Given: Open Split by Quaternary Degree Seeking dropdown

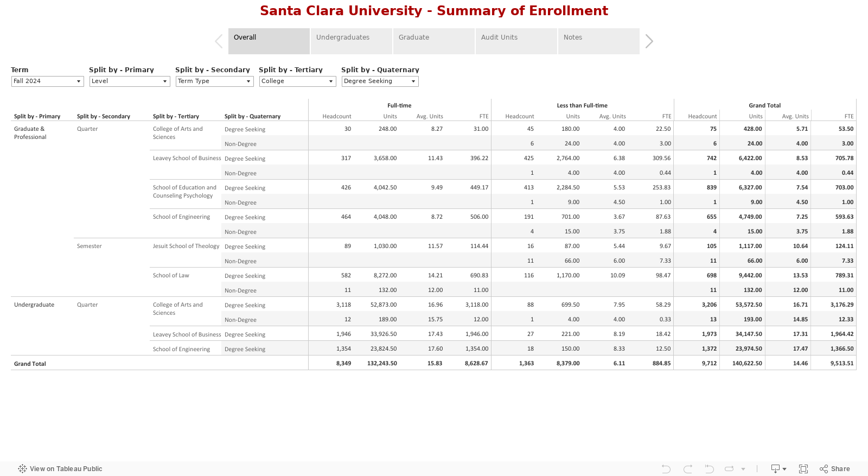Looking at the screenshot, I should [380, 81].
